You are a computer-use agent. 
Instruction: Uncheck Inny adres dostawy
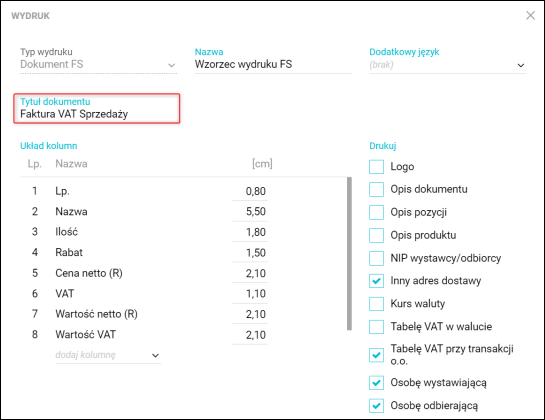click(x=376, y=281)
